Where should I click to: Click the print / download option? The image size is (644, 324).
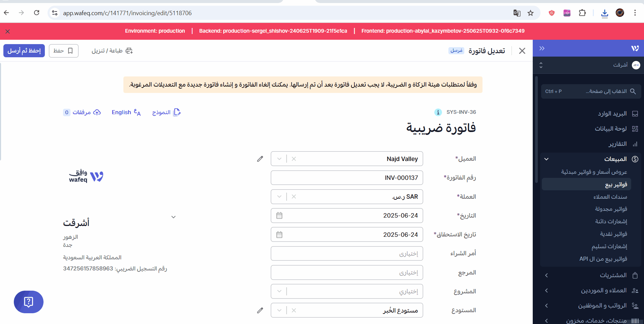click(x=112, y=51)
